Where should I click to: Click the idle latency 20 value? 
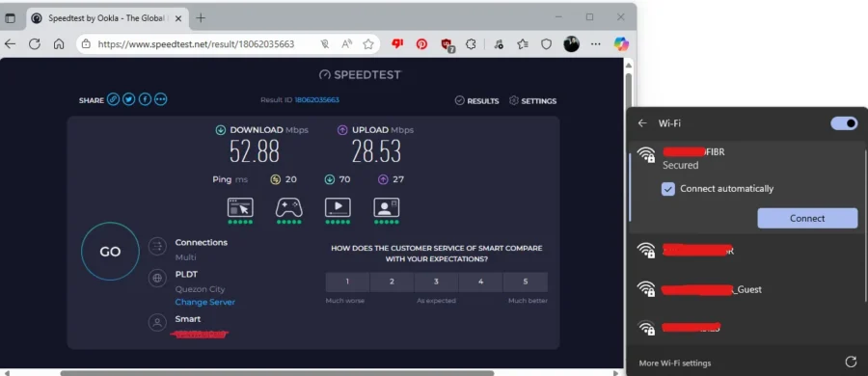(x=291, y=179)
